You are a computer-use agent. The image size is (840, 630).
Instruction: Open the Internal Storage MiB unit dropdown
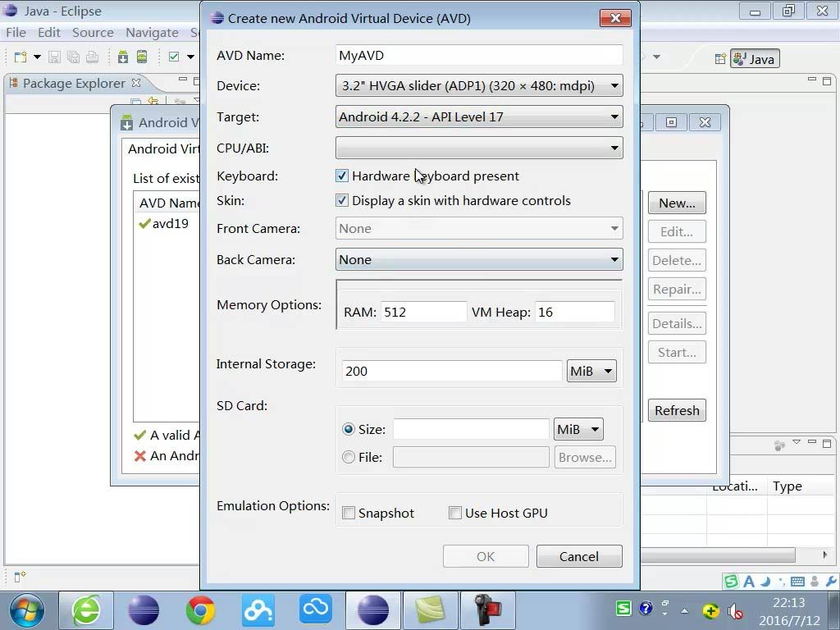tap(591, 371)
